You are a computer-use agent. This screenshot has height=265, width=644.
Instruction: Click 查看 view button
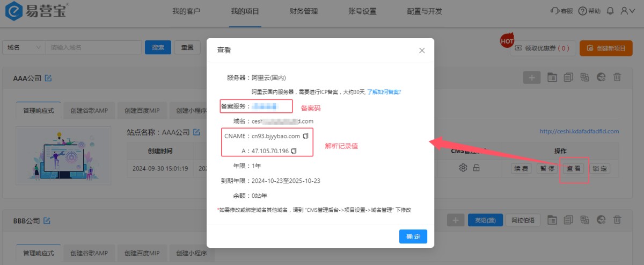[573, 168]
